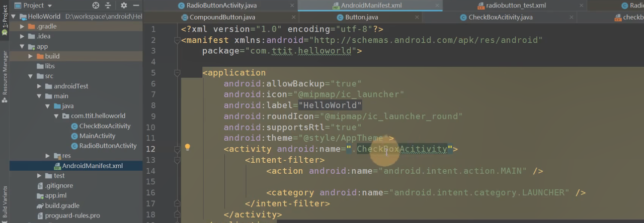Toggle the 1: Project tool window button
644x223 pixels.
tap(5, 21)
